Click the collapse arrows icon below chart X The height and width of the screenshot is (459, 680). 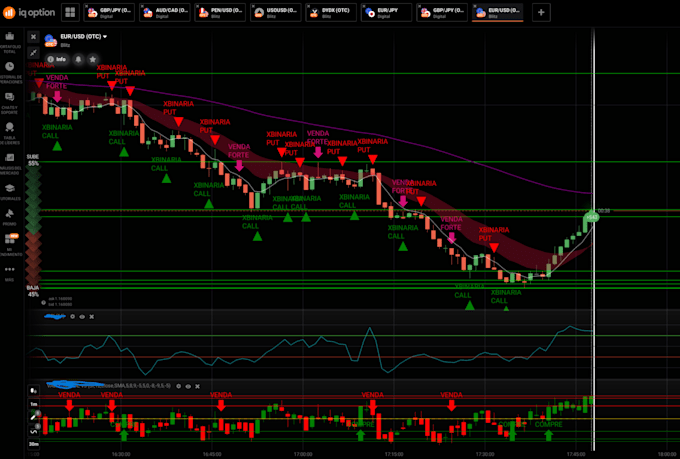[x=33, y=53]
